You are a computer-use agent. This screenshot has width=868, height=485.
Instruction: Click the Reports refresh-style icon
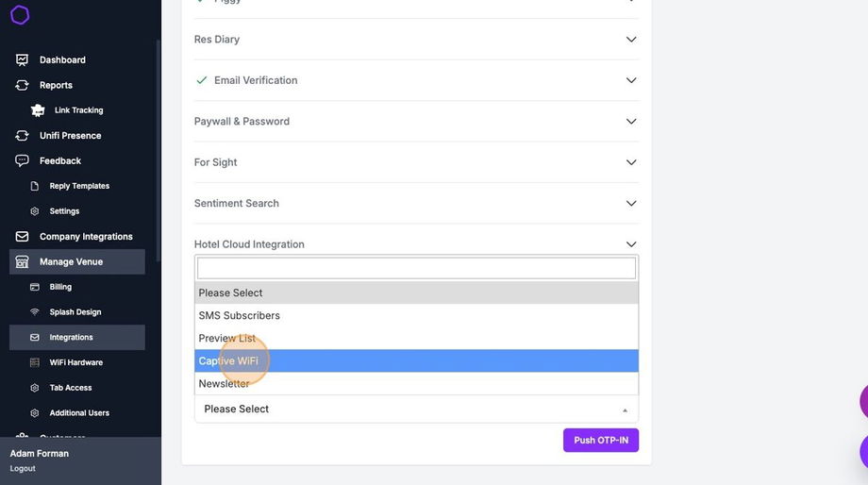click(22, 85)
